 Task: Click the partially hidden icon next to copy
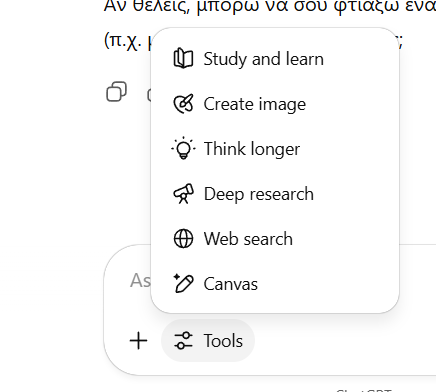coord(149,95)
